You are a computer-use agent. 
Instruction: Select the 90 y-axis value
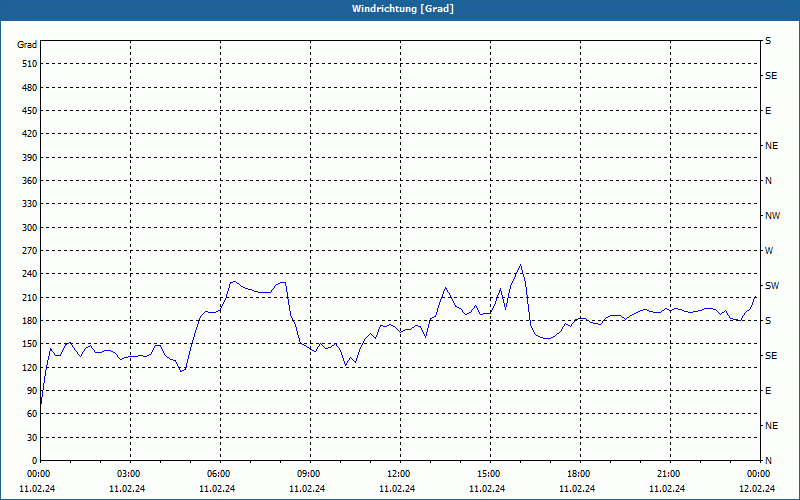coord(33,391)
